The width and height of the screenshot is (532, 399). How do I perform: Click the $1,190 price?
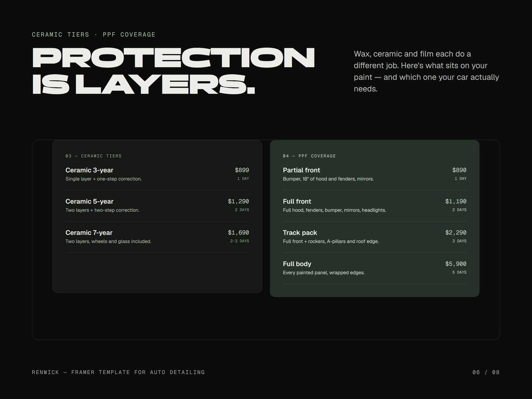pos(456,201)
